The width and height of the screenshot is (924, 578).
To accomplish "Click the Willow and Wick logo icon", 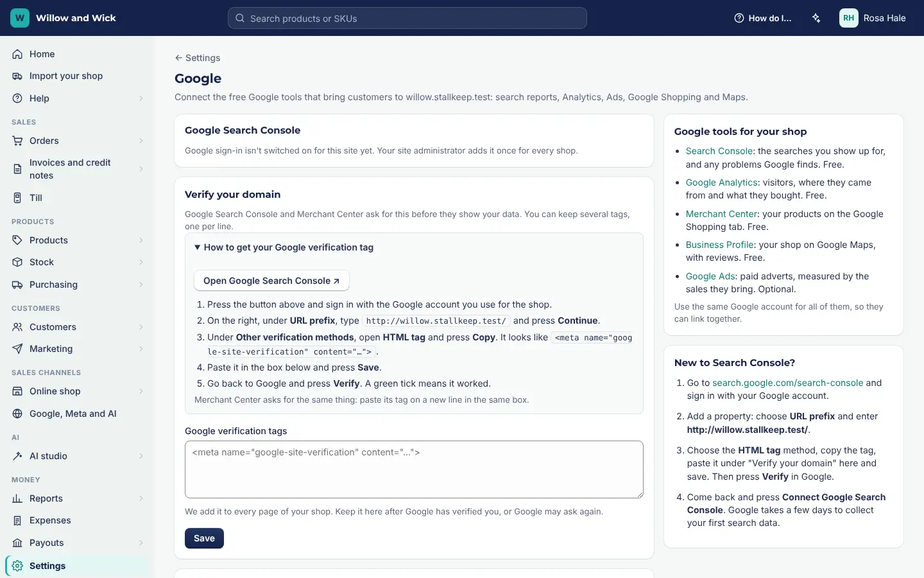I will pos(20,18).
